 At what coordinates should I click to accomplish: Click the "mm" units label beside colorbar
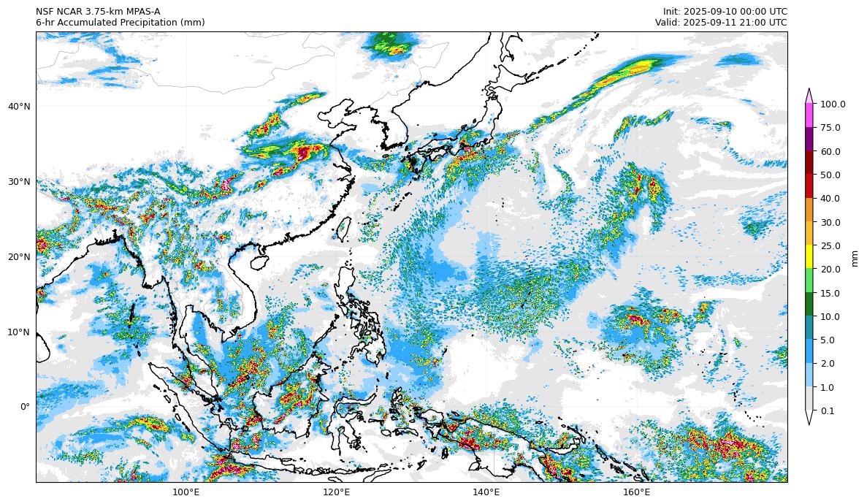[x=855, y=258]
